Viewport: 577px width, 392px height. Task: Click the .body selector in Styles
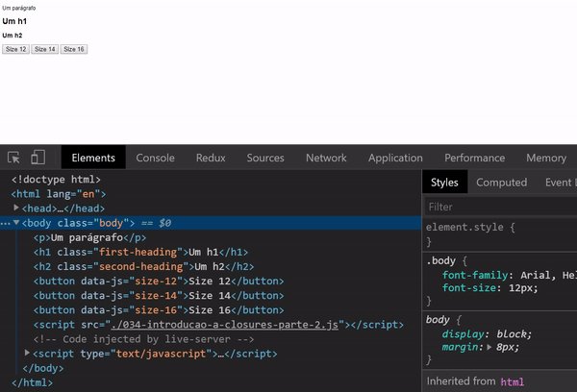tap(440, 260)
